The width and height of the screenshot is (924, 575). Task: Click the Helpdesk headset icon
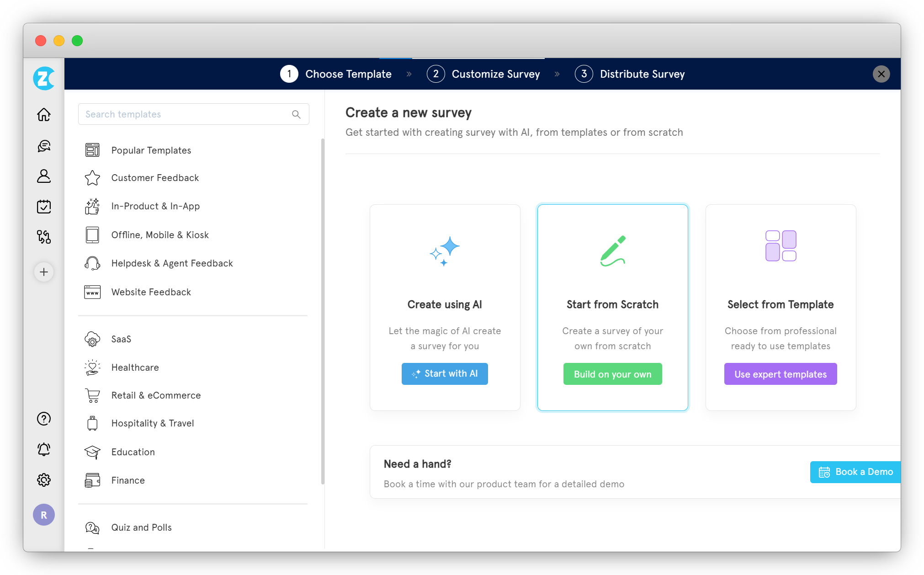pos(92,263)
